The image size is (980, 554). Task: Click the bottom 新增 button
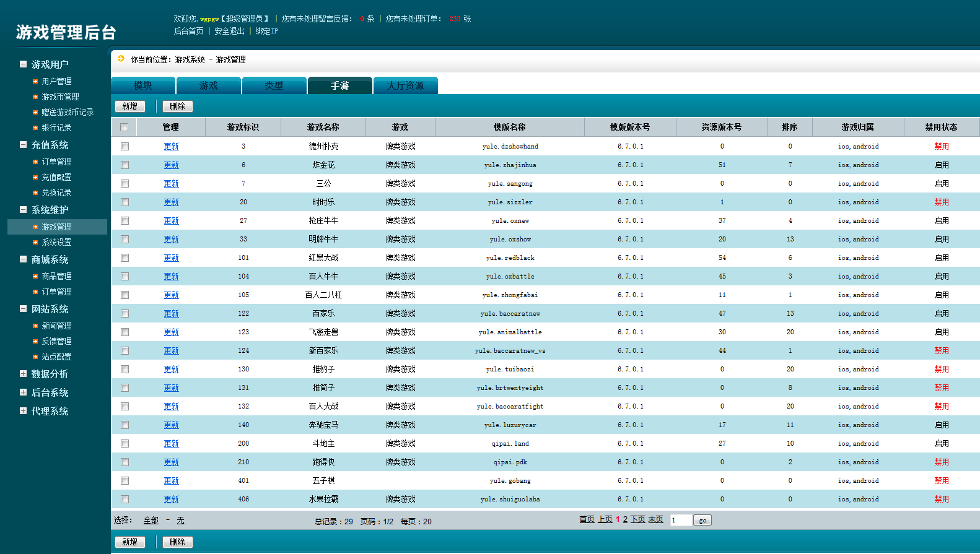(x=130, y=542)
